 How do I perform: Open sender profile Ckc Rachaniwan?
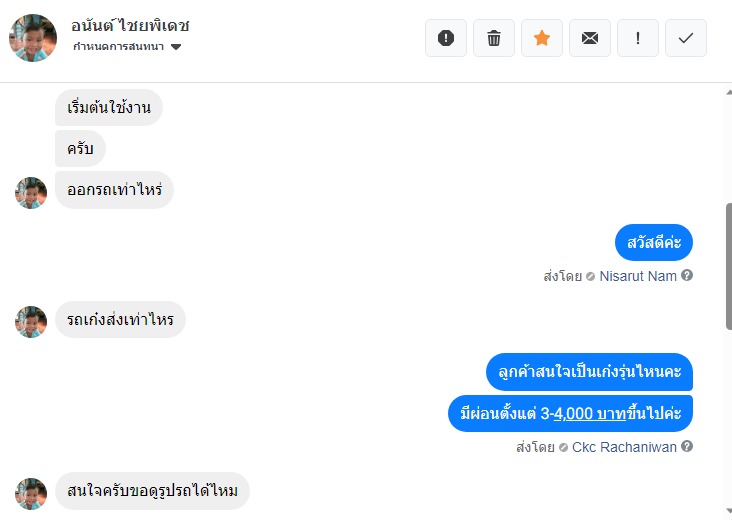click(624, 447)
